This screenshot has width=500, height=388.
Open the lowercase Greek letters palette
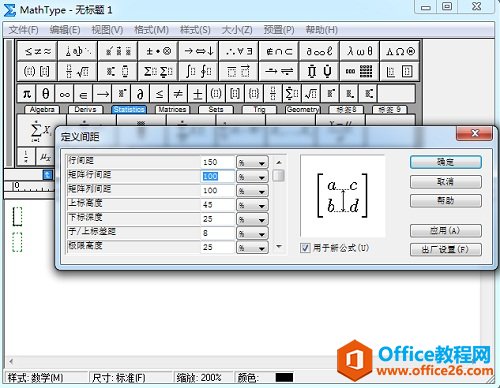tap(359, 51)
